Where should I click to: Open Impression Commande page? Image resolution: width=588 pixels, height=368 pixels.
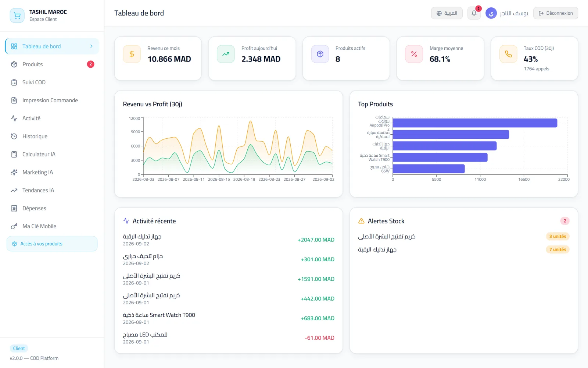click(52, 100)
